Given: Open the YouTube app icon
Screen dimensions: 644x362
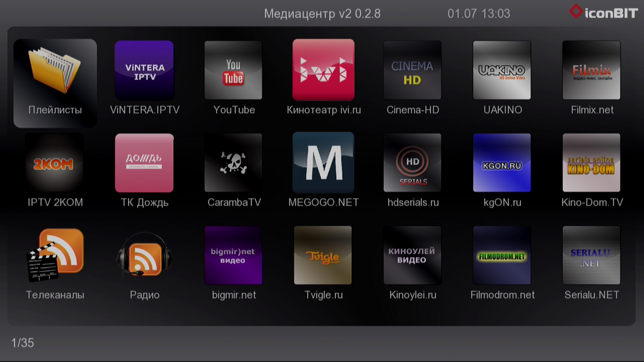Looking at the screenshot, I should point(234,70).
